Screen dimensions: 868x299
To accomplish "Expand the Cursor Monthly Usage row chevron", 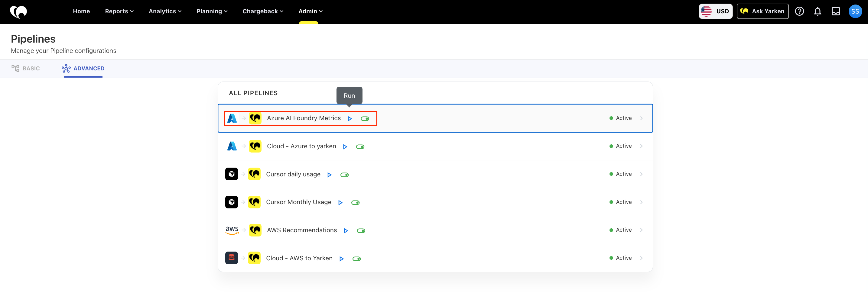I will (641, 202).
